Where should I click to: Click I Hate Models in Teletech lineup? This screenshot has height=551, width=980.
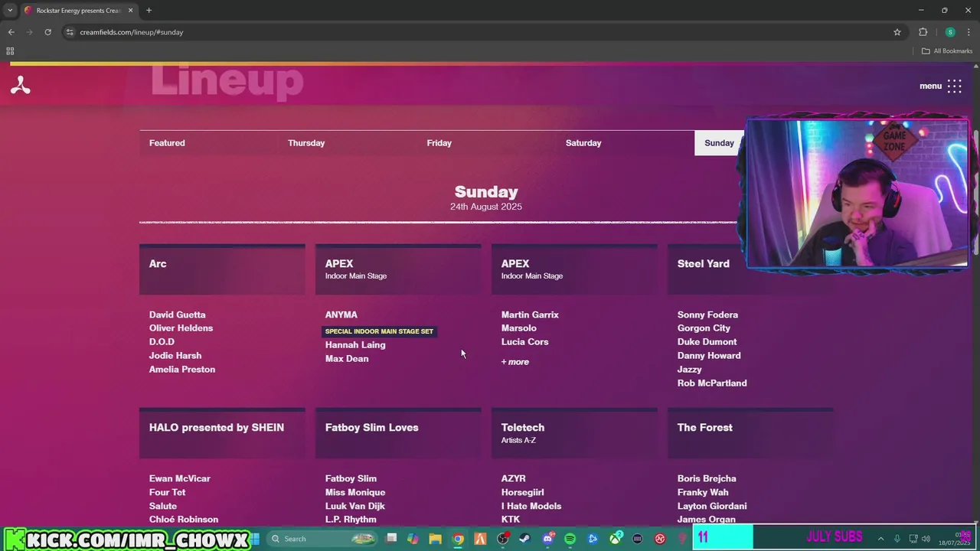[x=531, y=506]
